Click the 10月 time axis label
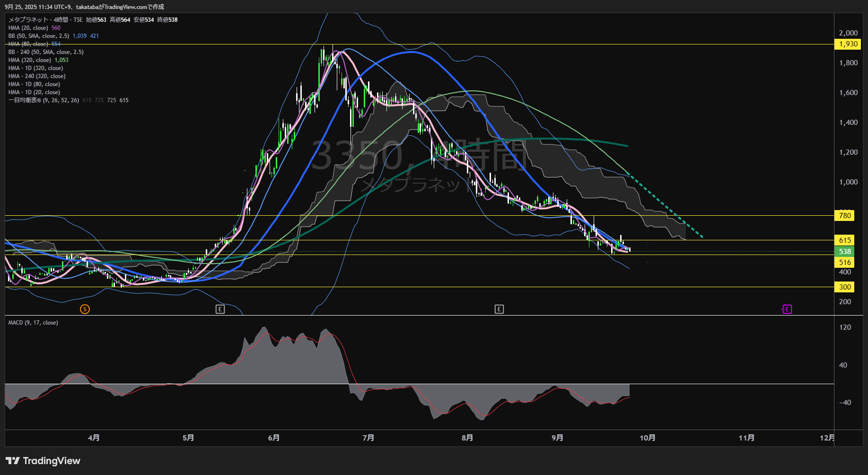868x475 pixels. (x=648, y=438)
